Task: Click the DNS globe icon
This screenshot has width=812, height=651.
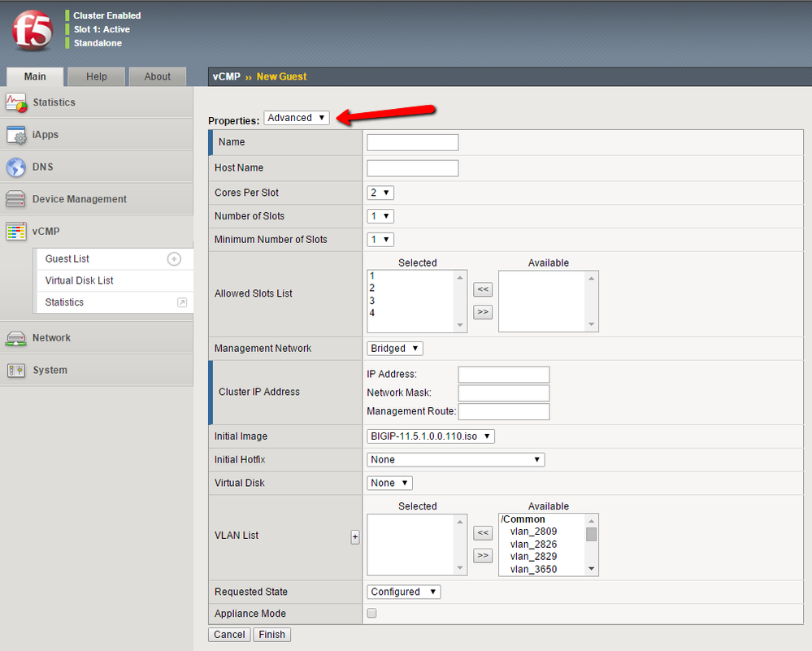Action: point(16,167)
